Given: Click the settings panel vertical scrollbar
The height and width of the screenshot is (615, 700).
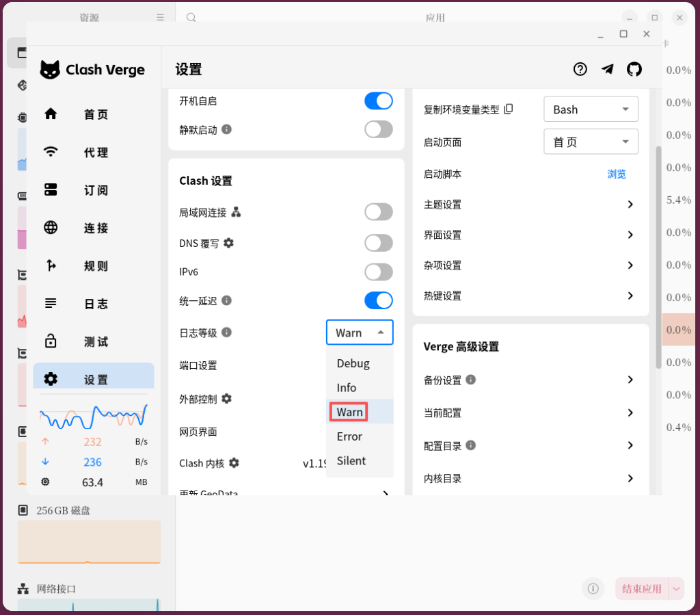Looking at the screenshot, I should point(658,257).
